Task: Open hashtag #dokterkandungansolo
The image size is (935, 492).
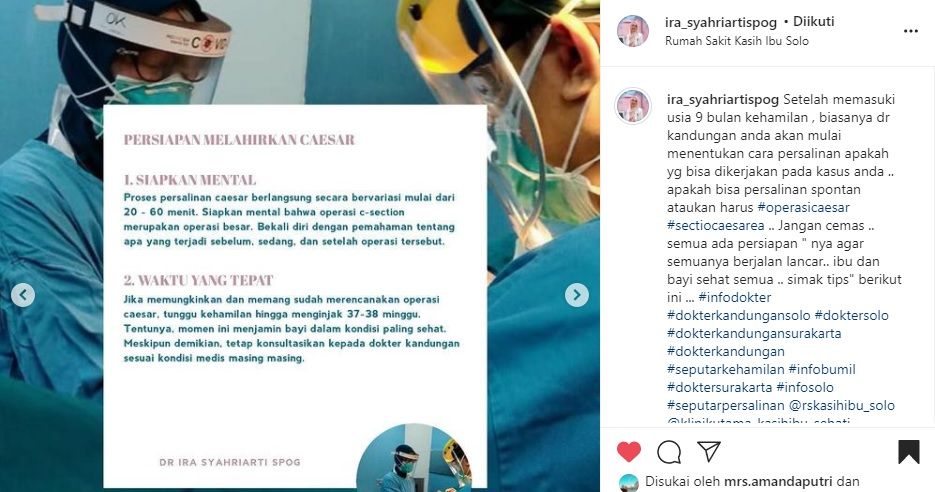Action: 738,315
